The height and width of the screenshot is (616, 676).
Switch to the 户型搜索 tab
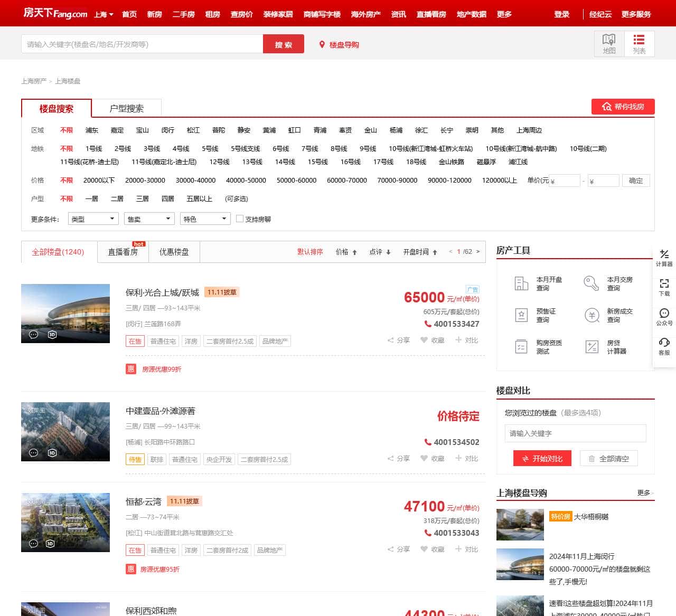(x=127, y=108)
